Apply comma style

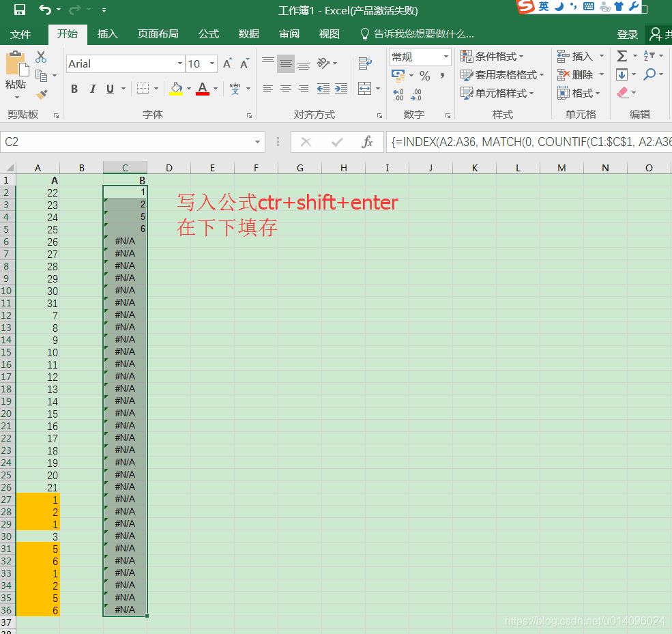click(x=442, y=76)
